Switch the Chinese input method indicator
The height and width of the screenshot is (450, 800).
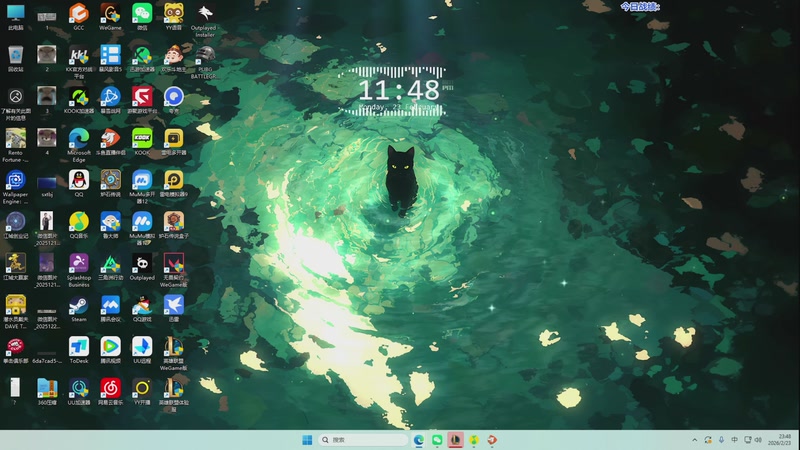point(734,440)
